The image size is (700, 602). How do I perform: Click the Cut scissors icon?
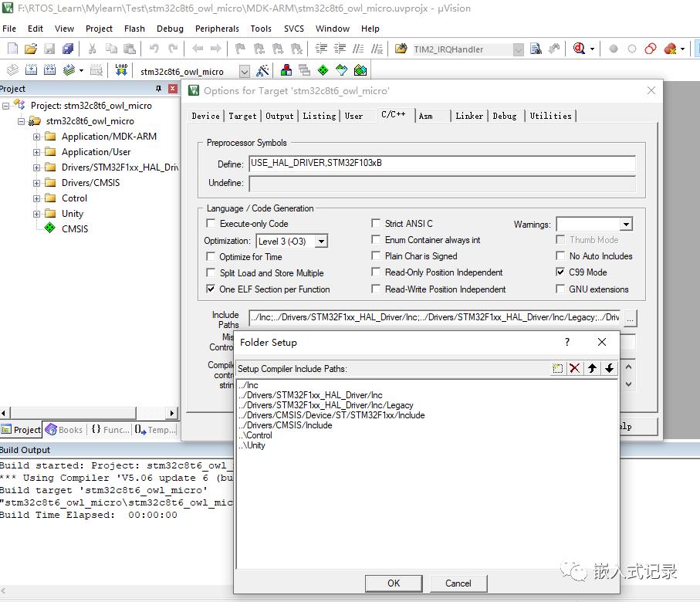pos(93,48)
